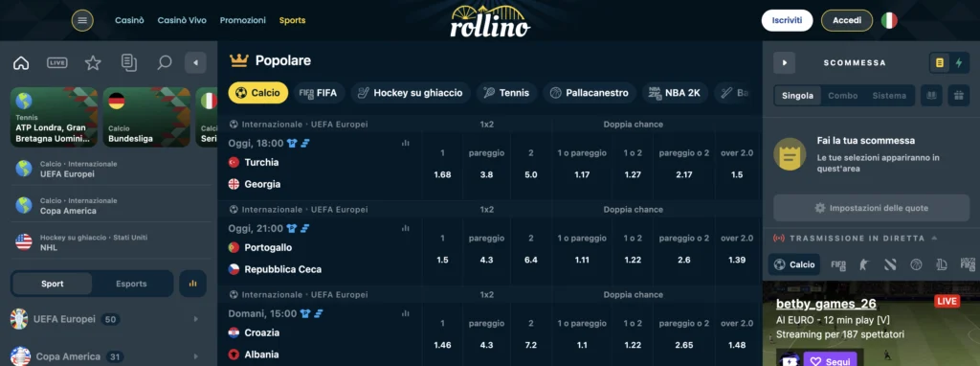Select the Calcio sport filter

(x=258, y=93)
